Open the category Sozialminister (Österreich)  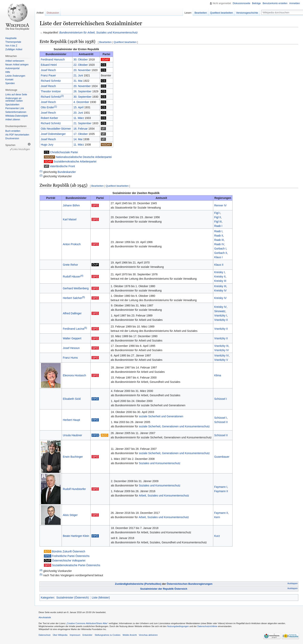tap(72, 597)
